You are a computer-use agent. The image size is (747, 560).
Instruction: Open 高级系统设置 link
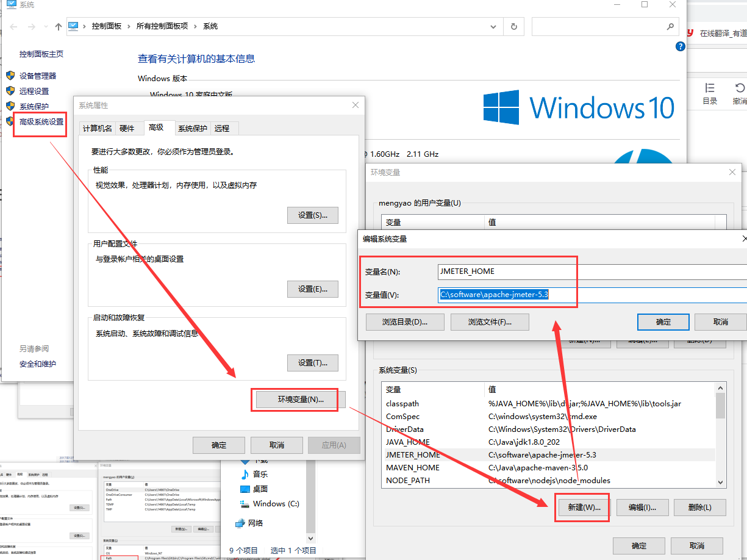(41, 121)
